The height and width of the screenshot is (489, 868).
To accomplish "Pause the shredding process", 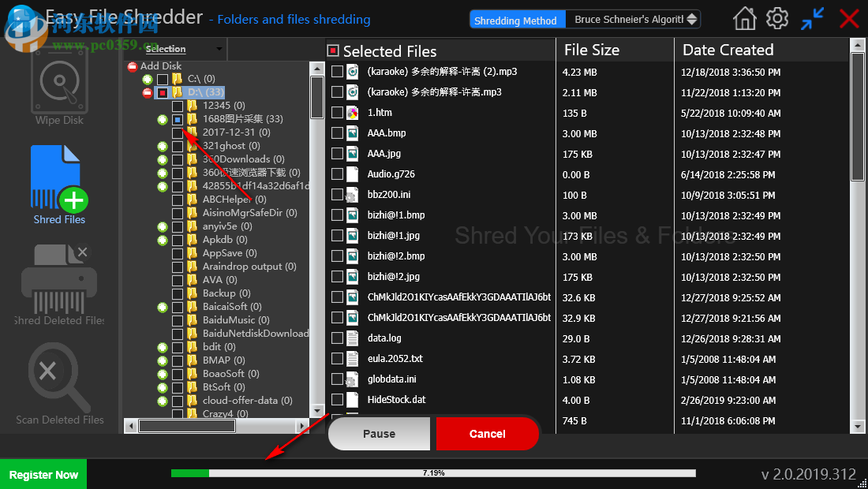I will pos(379,433).
